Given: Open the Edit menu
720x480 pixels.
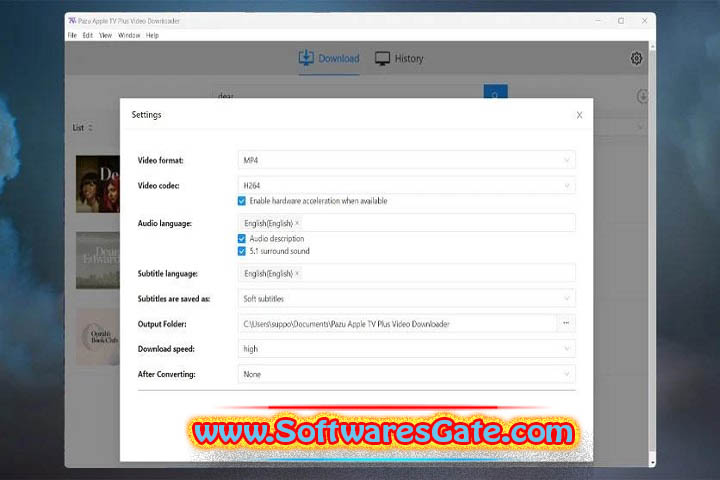Looking at the screenshot, I should coord(88,35).
